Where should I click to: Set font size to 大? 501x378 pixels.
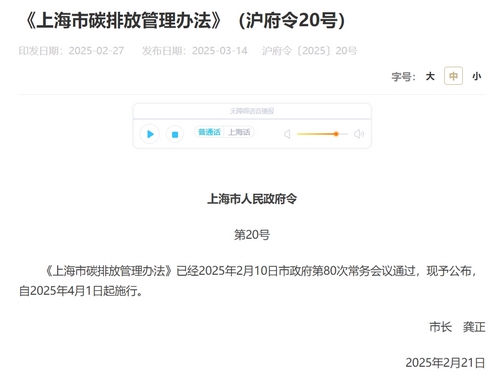click(430, 76)
